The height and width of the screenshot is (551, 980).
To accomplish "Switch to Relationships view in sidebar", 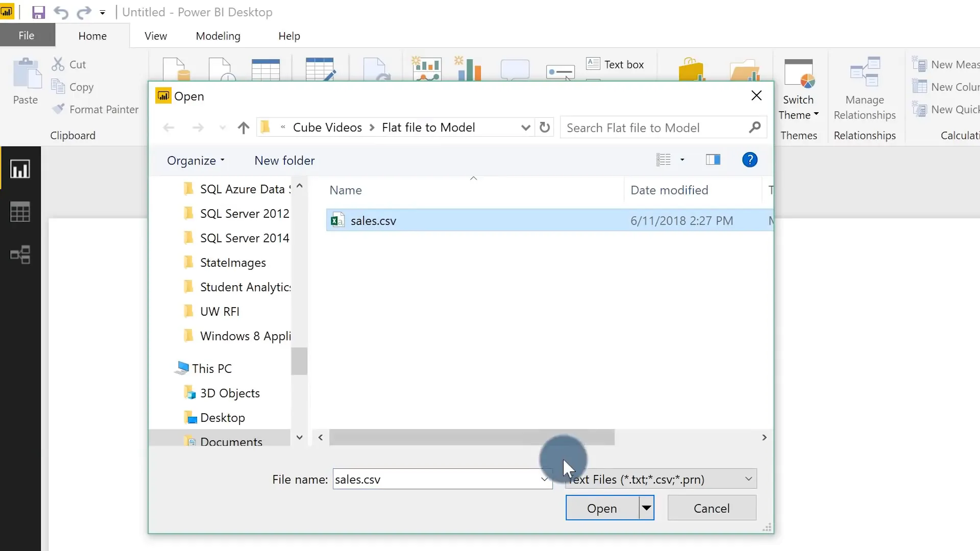I will (x=20, y=255).
